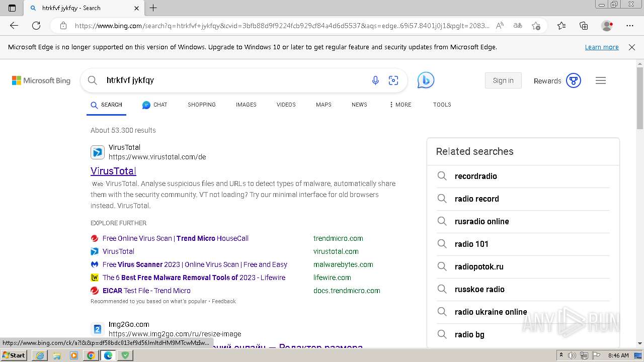Open Free Online Virus Scan Trend Micro HouseCall link

(x=176, y=238)
